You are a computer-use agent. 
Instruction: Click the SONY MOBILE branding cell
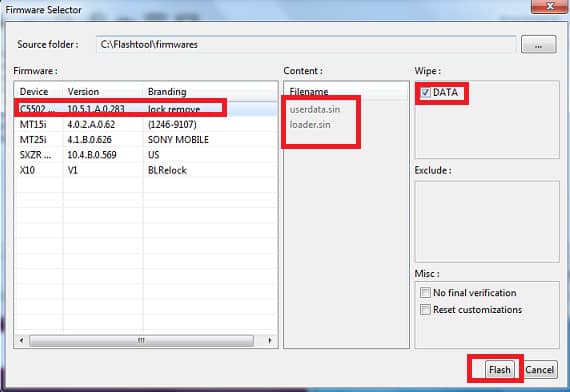pos(178,140)
